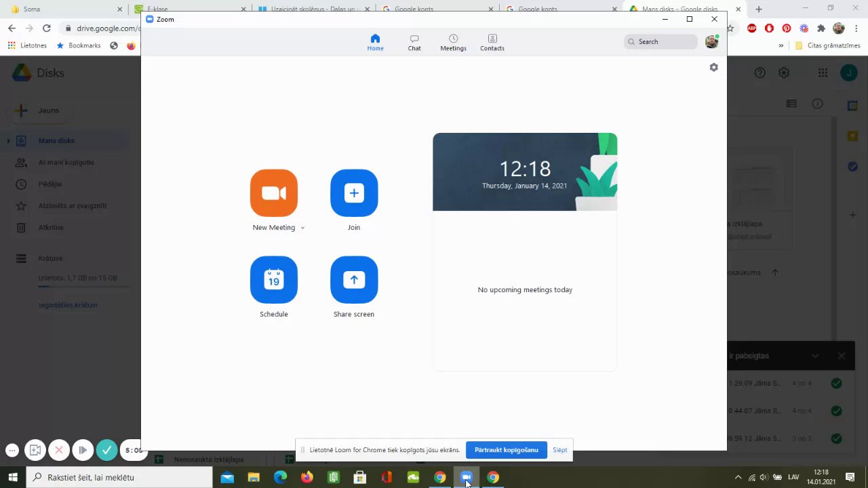Open the Zoom profile avatar
The image size is (868, 488).
[x=711, y=41]
